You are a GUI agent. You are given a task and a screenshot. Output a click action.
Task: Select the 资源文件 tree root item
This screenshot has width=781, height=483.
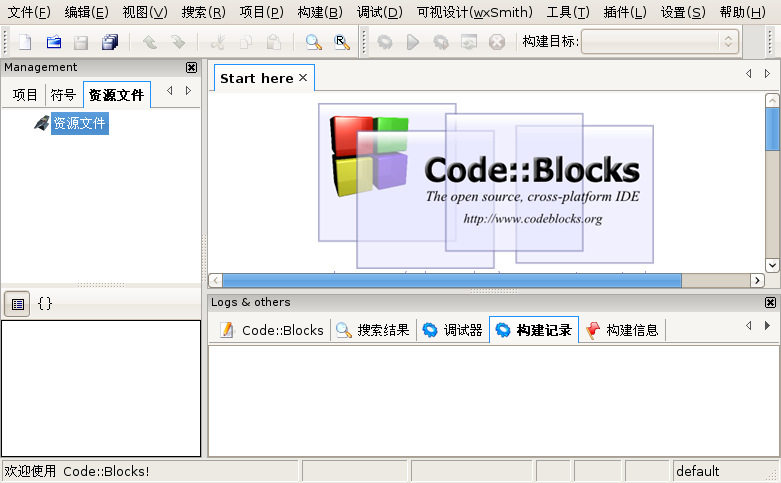80,123
